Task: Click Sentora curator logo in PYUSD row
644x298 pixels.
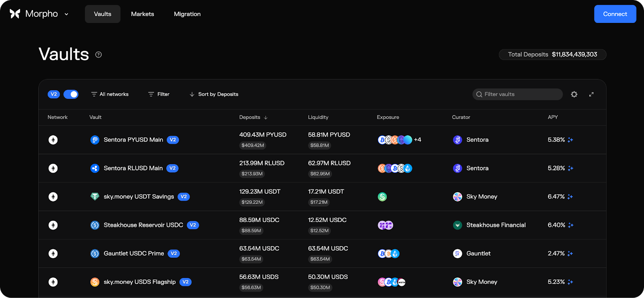Action: click(458, 140)
